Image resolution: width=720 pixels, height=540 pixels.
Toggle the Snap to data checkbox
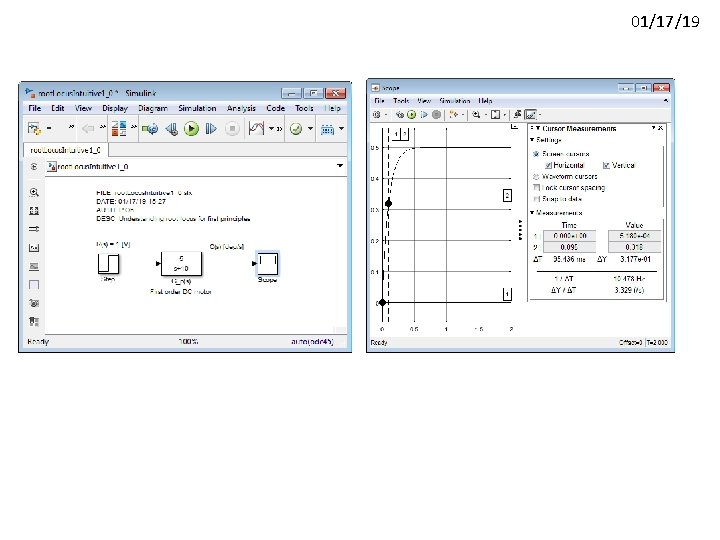(x=536, y=199)
